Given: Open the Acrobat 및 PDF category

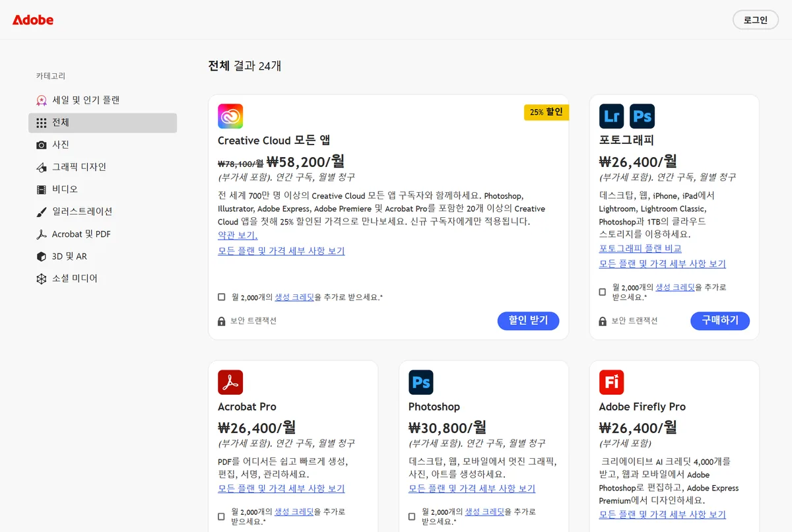Looking at the screenshot, I should coord(102,234).
